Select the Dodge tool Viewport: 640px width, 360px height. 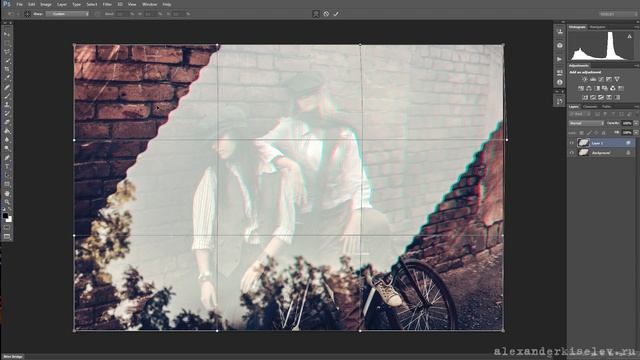7,149
